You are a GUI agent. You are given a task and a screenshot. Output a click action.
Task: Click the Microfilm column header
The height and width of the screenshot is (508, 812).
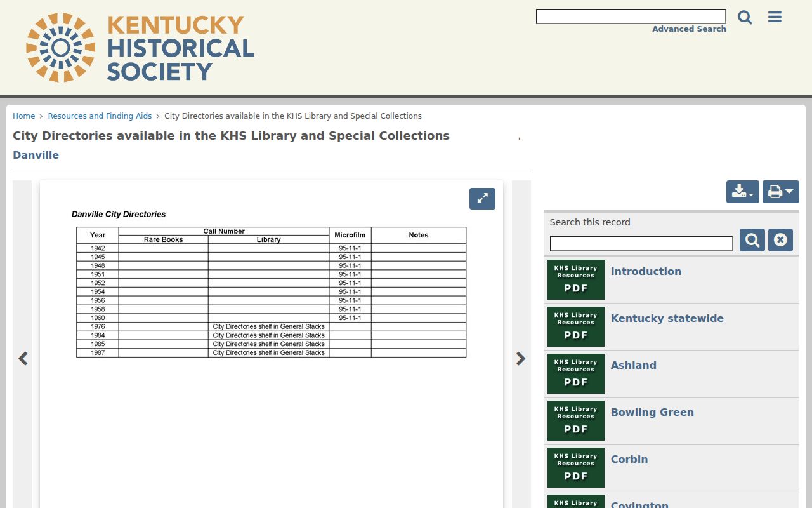pyautogui.click(x=350, y=235)
